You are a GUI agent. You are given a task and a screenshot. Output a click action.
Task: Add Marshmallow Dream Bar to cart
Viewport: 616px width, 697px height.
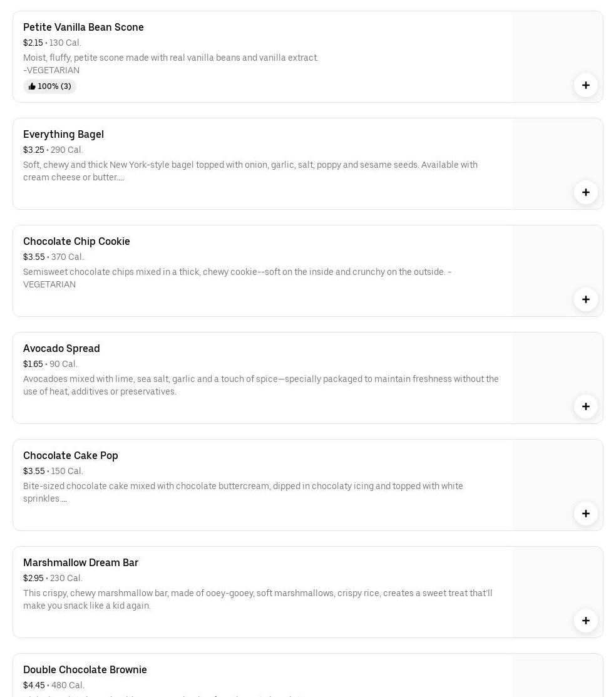[x=585, y=621]
